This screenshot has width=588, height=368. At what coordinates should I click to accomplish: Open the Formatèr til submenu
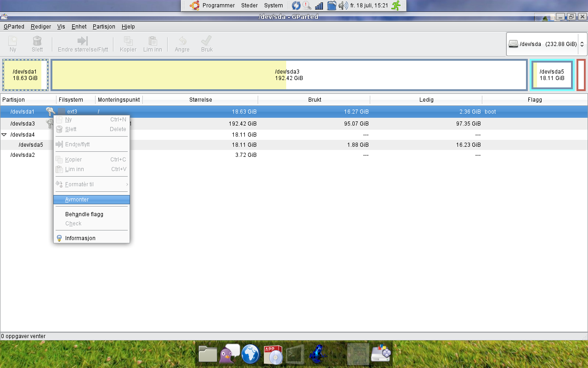pos(91,184)
